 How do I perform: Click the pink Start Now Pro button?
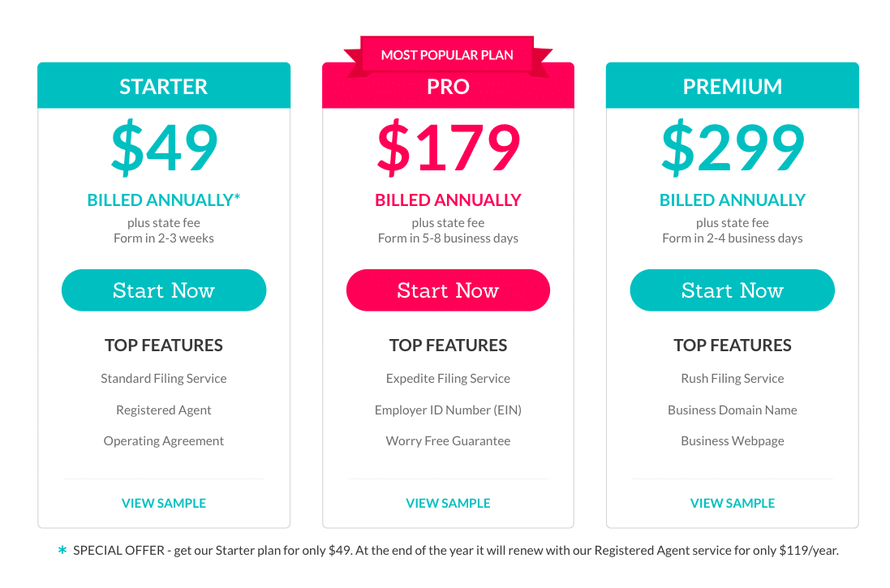(448, 290)
